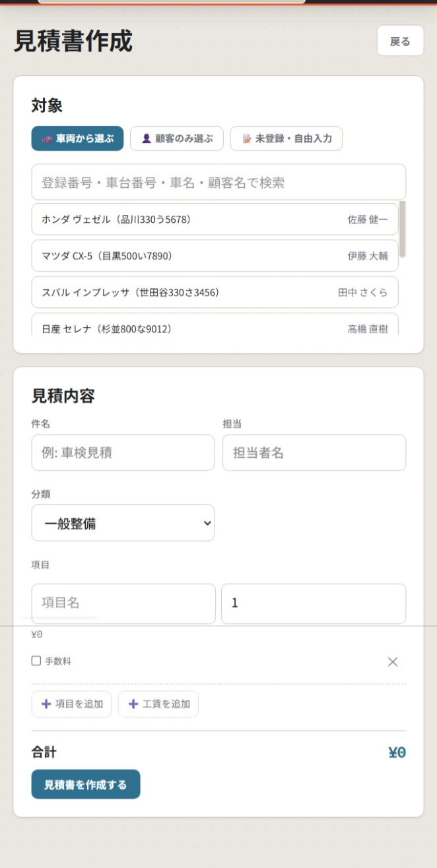Focus the vehicle search field
The width and height of the screenshot is (437, 868).
click(x=218, y=182)
